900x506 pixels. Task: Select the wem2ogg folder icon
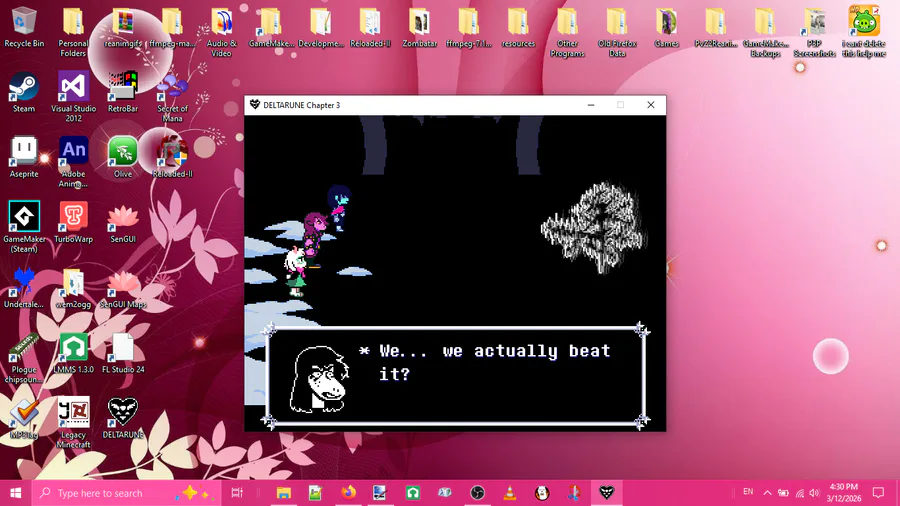point(73,288)
